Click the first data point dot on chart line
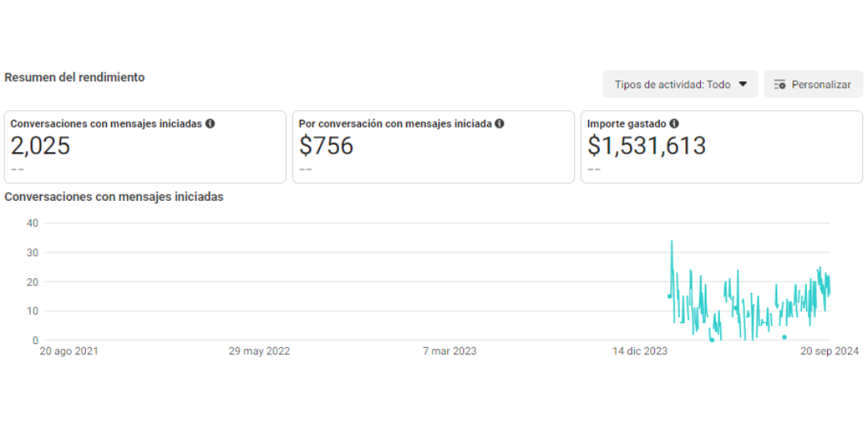 point(669,296)
